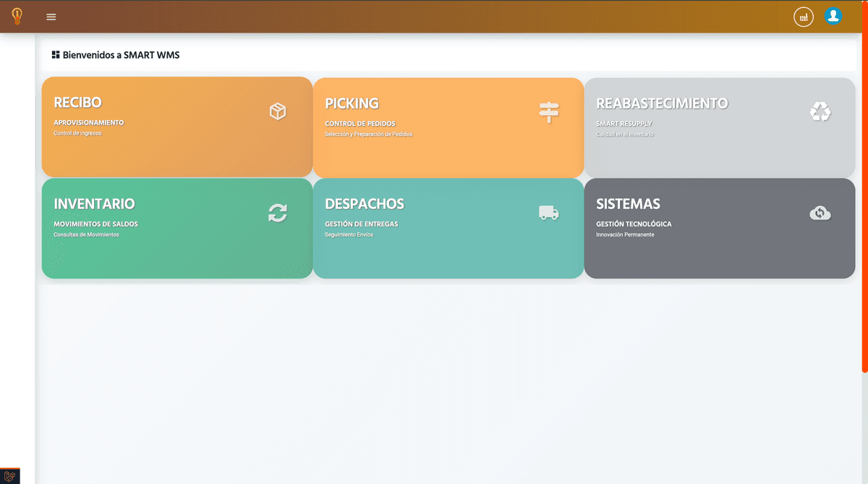Go to the INVENTARIO module heading
Screen dimensions: 868x484
pos(94,204)
